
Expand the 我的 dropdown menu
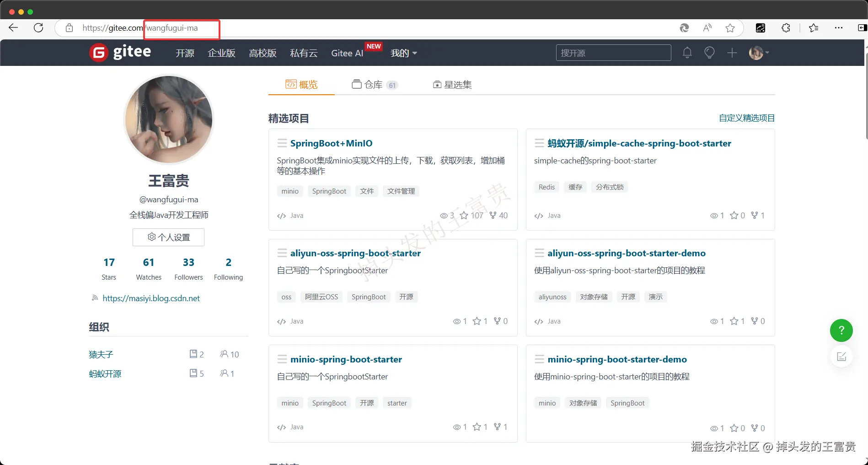click(404, 53)
